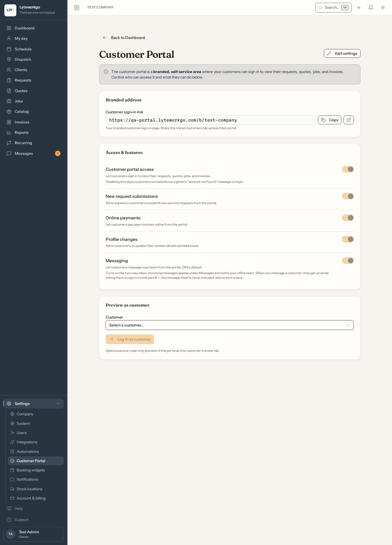Open Automations settings
This screenshot has width=392, height=545.
(x=36, y=452)
